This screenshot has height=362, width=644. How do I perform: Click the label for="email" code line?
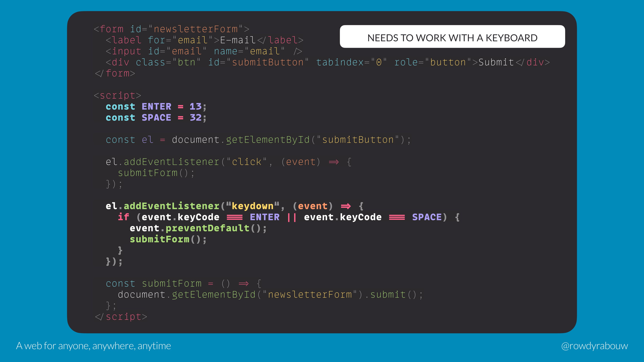click(204, 40)
